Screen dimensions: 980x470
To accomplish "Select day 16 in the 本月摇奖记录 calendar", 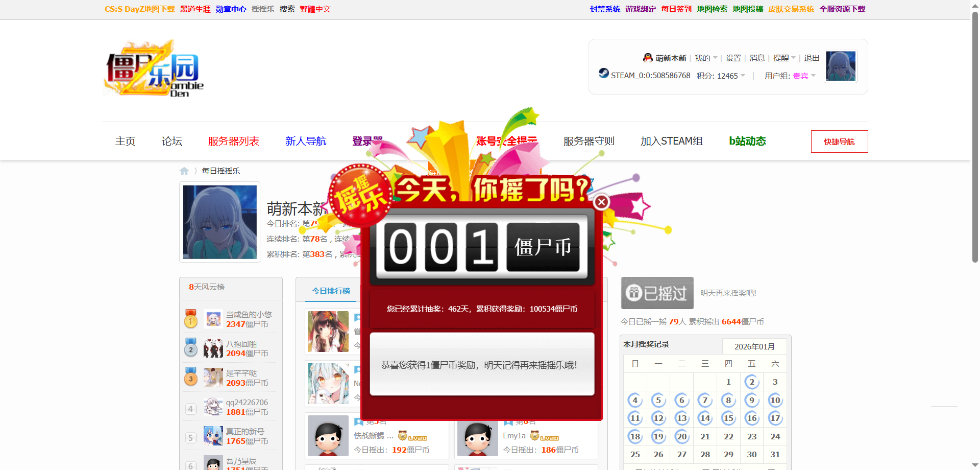I will (x=751, y=418).
